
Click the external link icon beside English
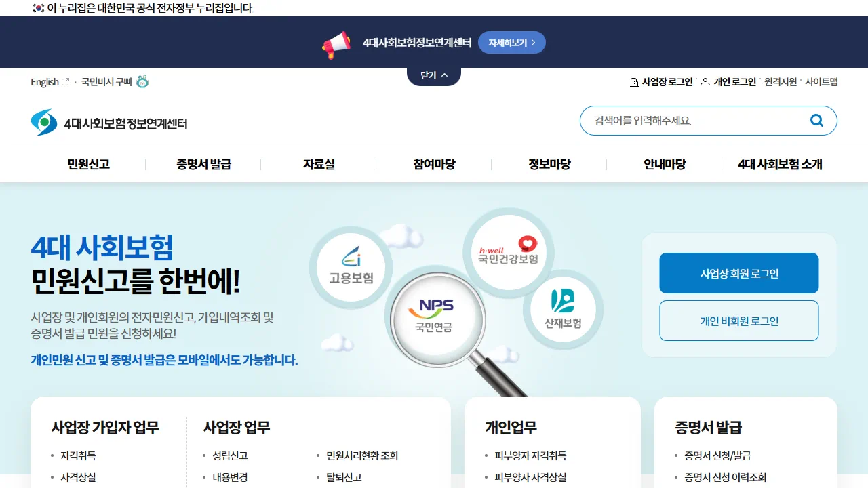(x=66, y=81)
